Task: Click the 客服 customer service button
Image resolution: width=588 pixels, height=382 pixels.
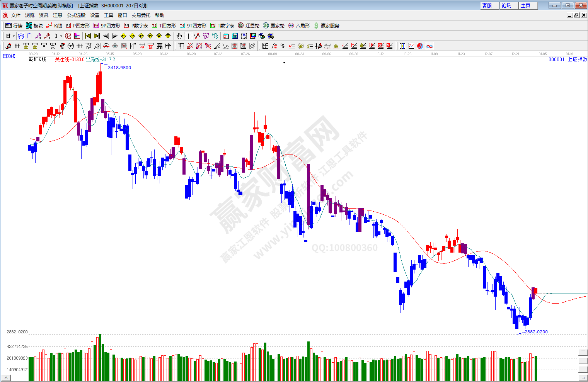Action: coord(487,5)
